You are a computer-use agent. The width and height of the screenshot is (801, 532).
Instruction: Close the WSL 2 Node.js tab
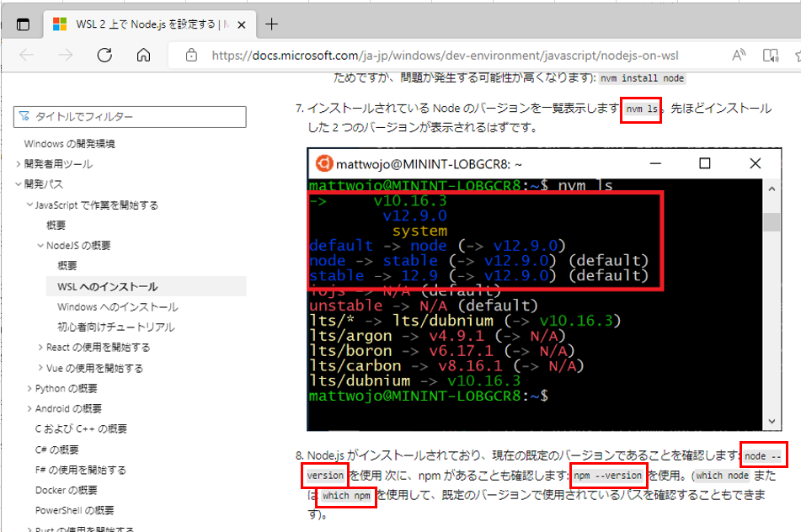[x=242, y=24]
